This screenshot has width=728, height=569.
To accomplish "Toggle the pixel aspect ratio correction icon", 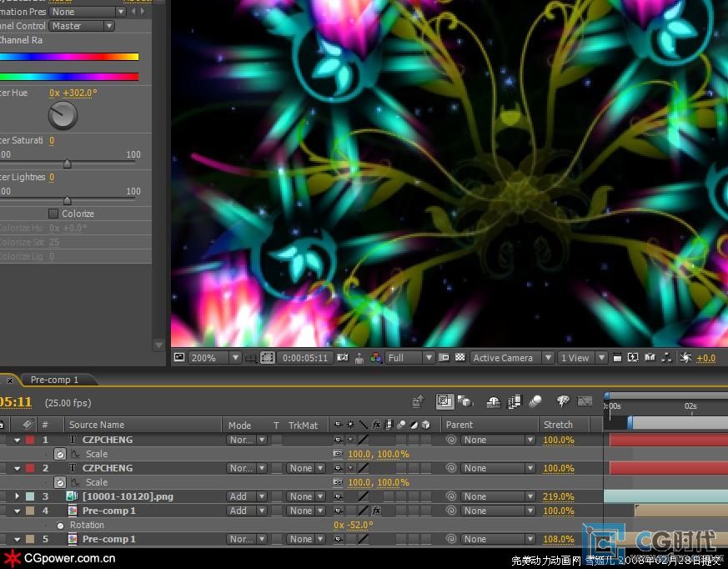I will pyautogui.click(x=617, y=358).
